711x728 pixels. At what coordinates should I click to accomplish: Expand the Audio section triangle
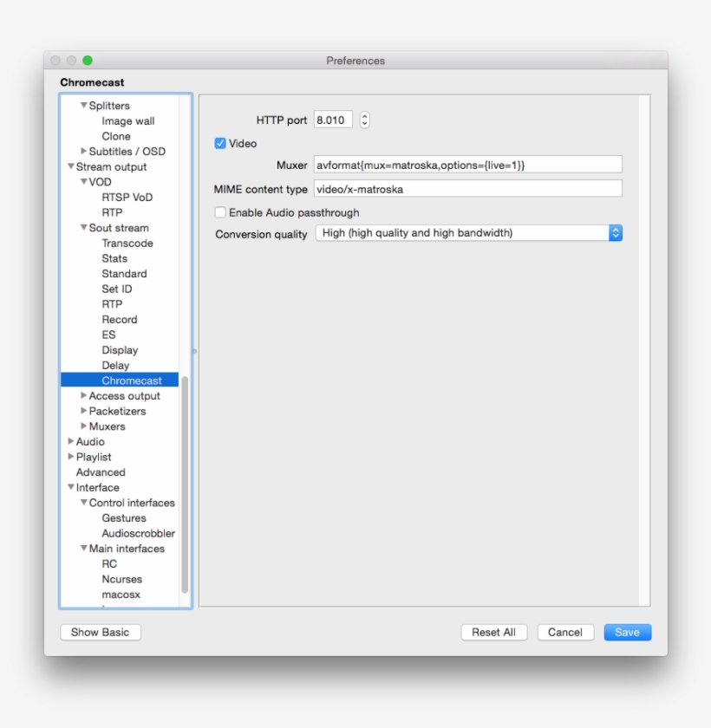click(x=71, y=442)
